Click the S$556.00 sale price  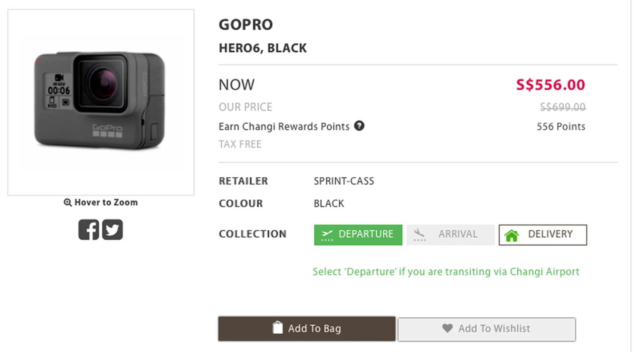(x=550, y=85)
